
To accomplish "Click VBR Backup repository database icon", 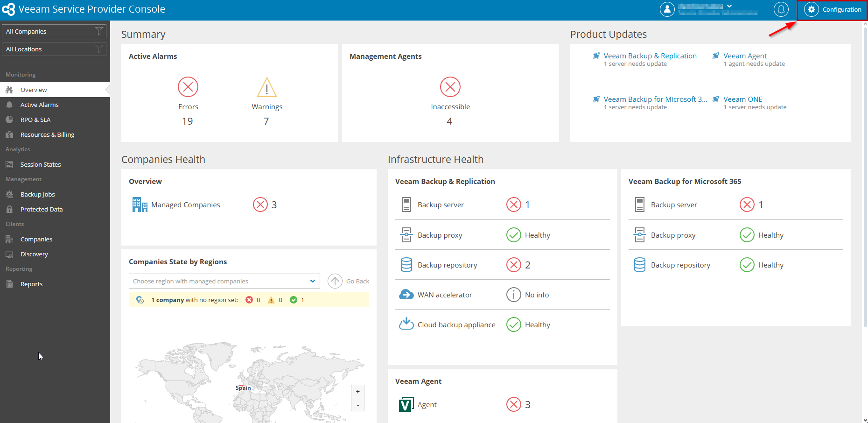I will point(406,265).
